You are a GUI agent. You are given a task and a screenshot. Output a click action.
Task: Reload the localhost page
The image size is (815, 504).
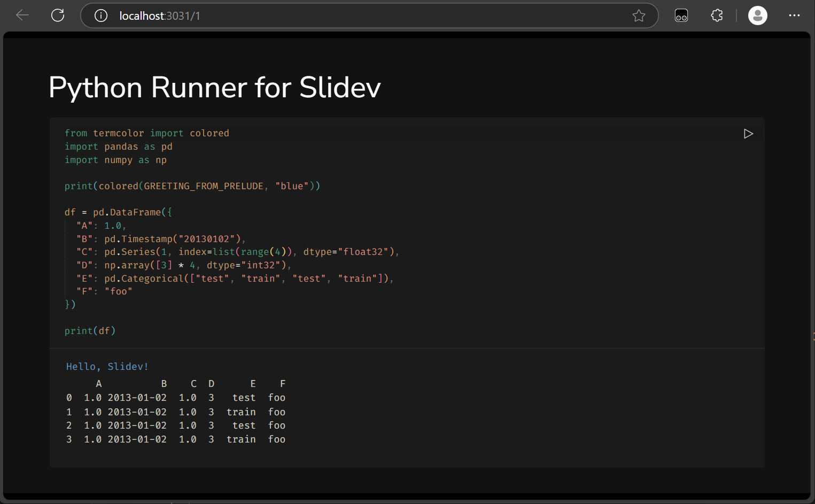pyautogui.click(x=57, y=15)
